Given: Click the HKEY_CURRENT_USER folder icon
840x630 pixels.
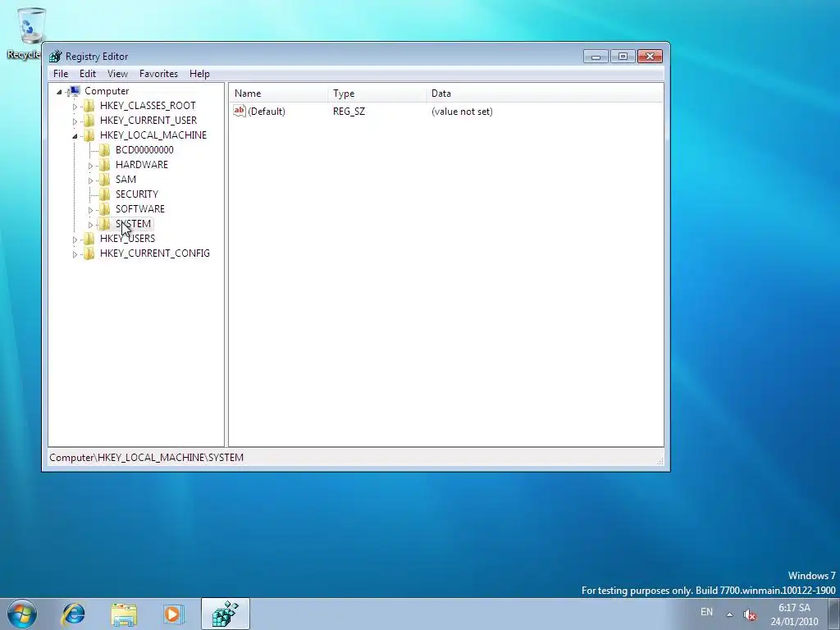Looking at the screenshot, I should (89, 121).
